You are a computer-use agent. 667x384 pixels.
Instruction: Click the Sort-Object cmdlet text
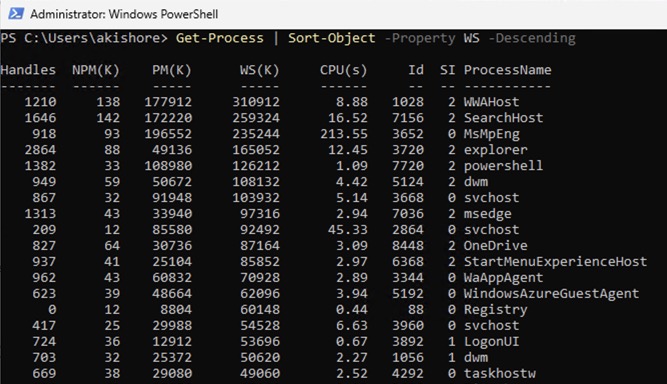point(332,38)
